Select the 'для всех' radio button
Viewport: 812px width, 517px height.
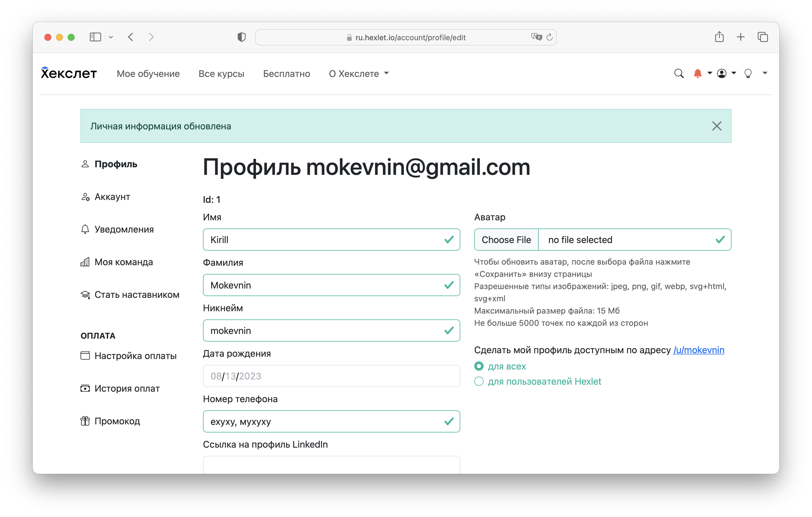coord(478,366)
